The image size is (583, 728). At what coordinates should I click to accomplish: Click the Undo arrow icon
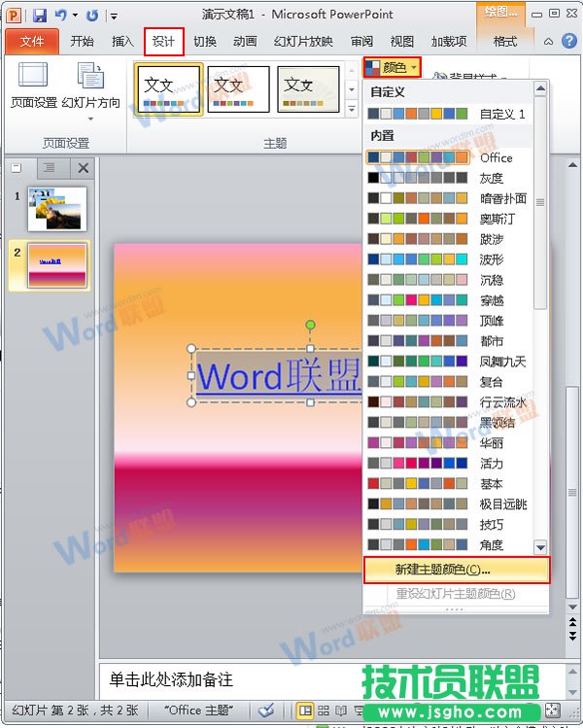pos(62,16)
